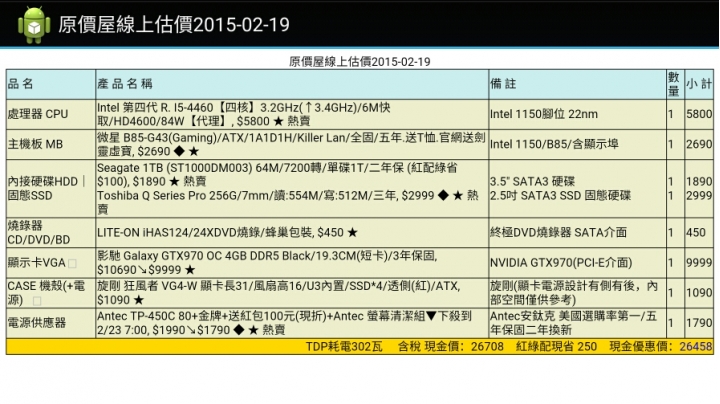The height and width of the screenshot is (404, 720).
Task: Select the Antec TP-450C power supply entry
Action: (x=284, y=323)
